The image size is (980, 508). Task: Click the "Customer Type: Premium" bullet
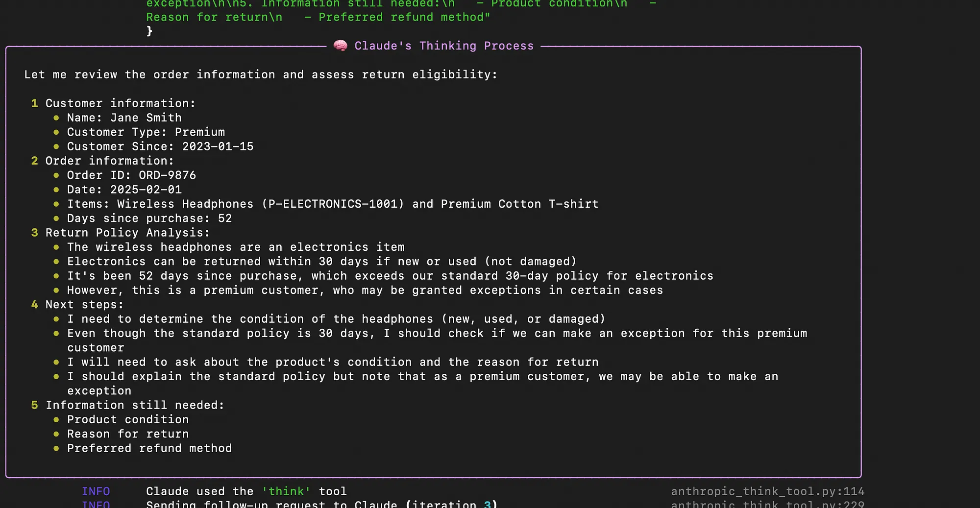146,132
